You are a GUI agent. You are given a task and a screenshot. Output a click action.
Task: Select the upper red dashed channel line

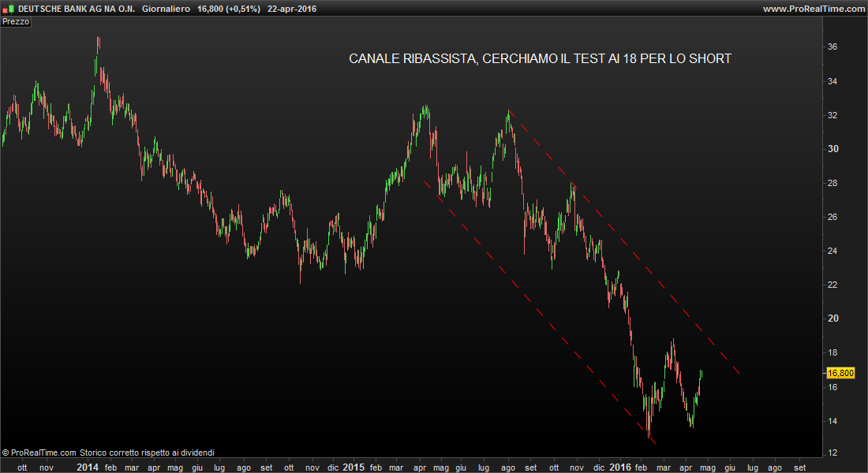[x=624, y=242]
